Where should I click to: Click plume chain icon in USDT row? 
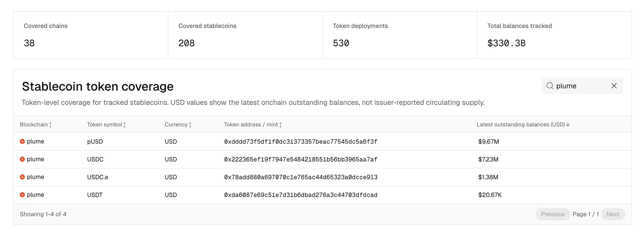point(22,195)
